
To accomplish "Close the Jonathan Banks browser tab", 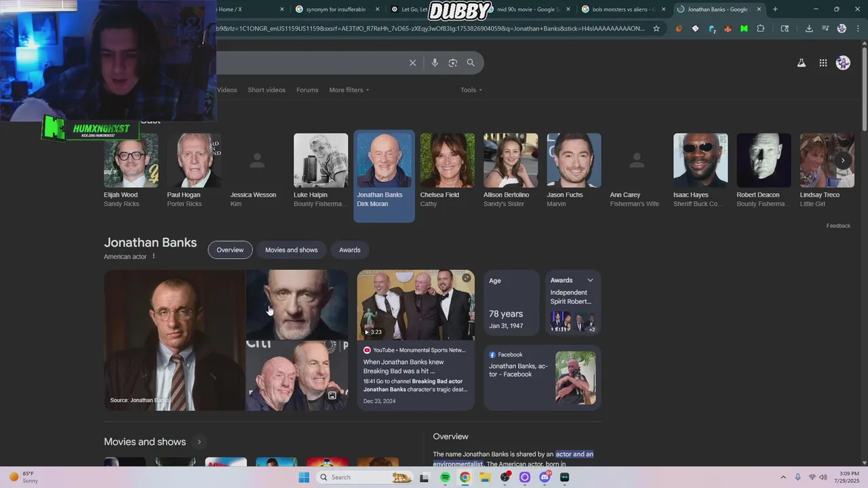I will click(x=759, y=9).
